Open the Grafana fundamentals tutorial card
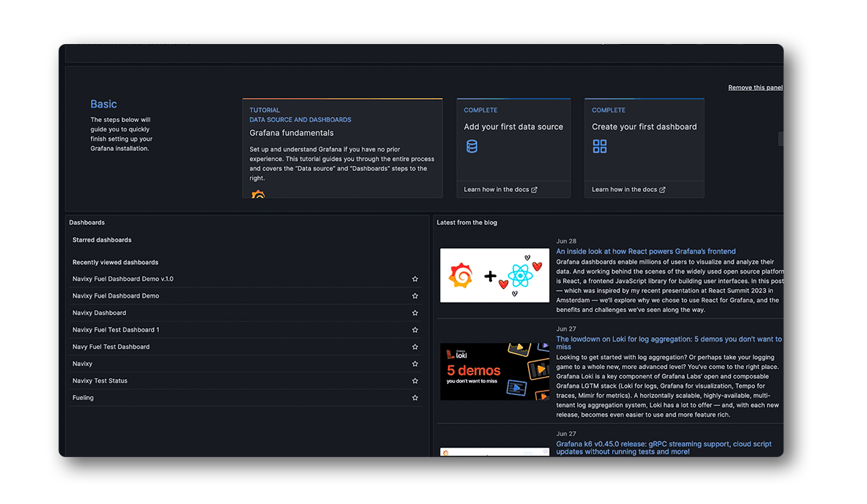867x504 pixels. click(342, 148)
